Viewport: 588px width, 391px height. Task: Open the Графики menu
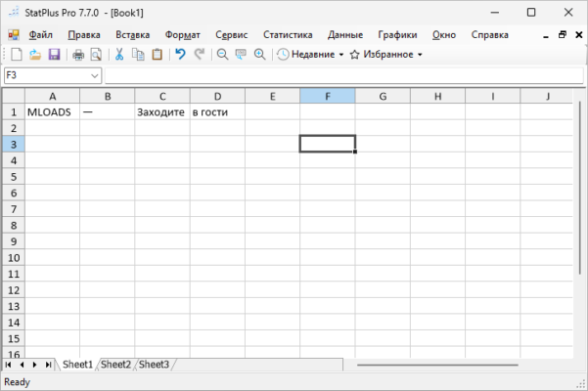(x=397, y=35)
